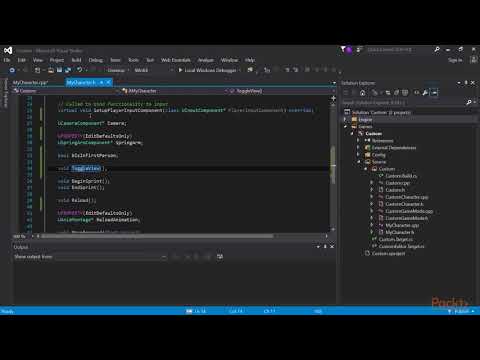Open the Web Essentials menu
Viewport: 480px width, 360px height.
tap(176, 60)
